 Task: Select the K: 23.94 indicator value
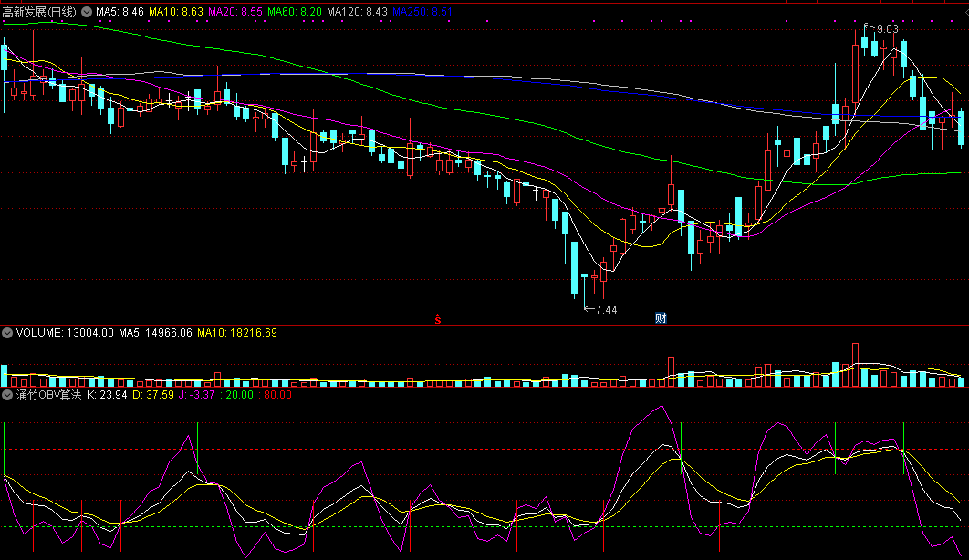pyautogui.click(x=107, y=395)
